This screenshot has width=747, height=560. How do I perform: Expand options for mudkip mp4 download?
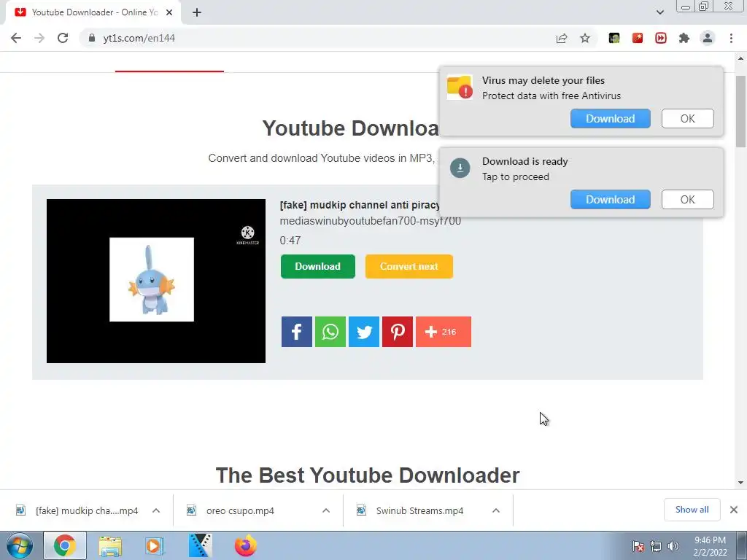(x=156, y=510)
